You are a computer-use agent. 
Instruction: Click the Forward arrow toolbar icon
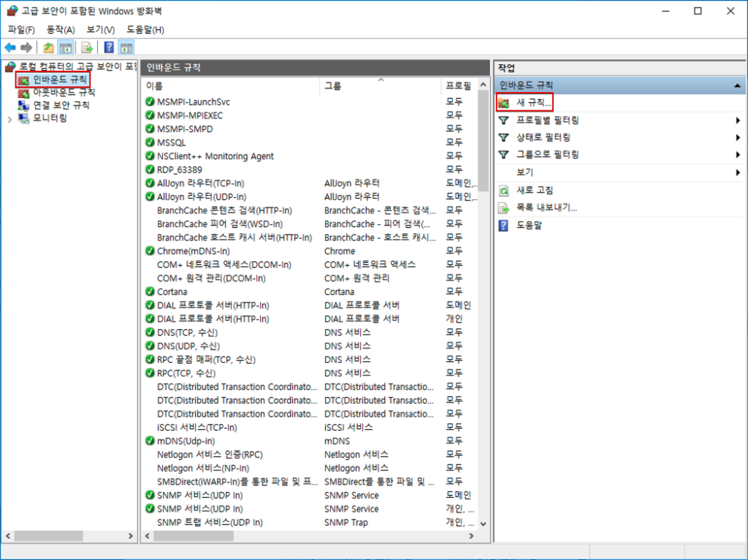(x=26, y=47)
